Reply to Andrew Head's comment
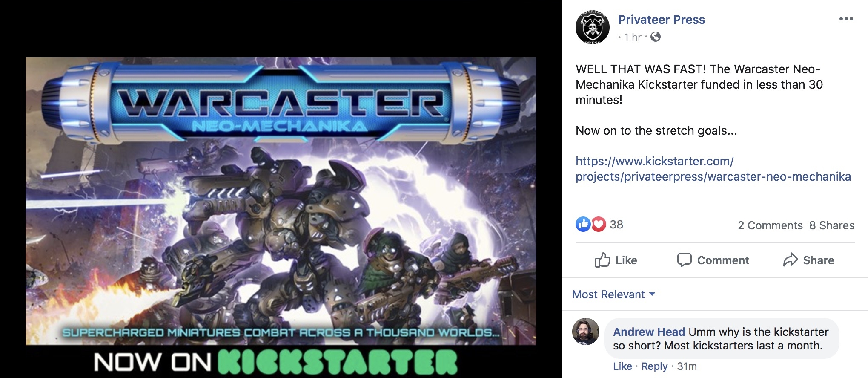This screenshot has height=378, width=868. click(654, 366)
